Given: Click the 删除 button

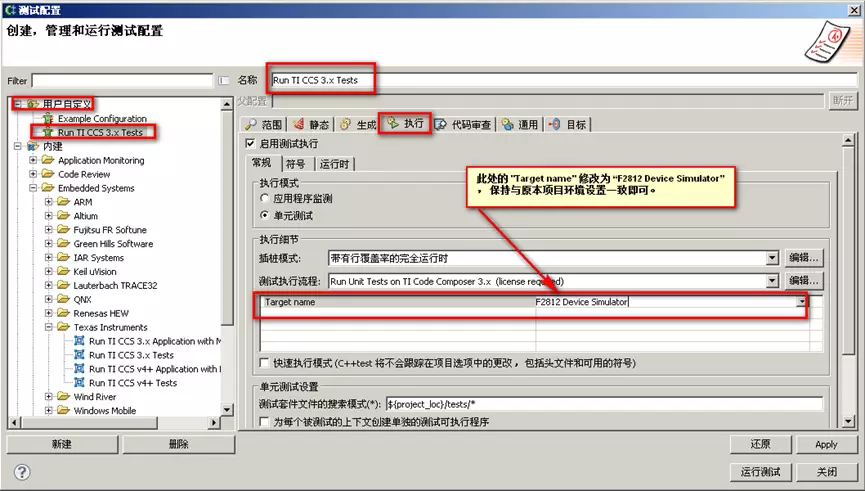Looking at the screenshot, I should click(x=179, y=444).
